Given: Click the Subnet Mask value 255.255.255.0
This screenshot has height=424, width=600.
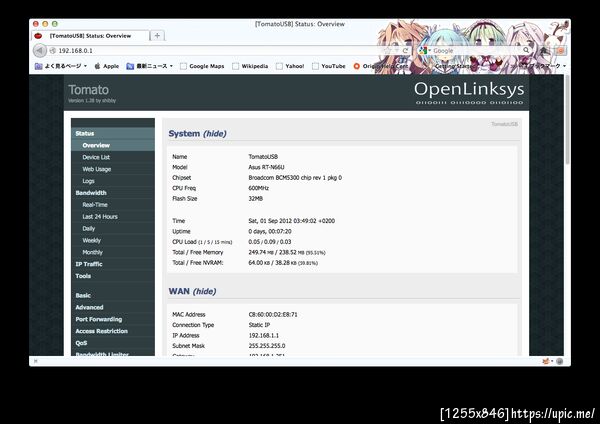Looking at the screenshot, I should point(267,346).
